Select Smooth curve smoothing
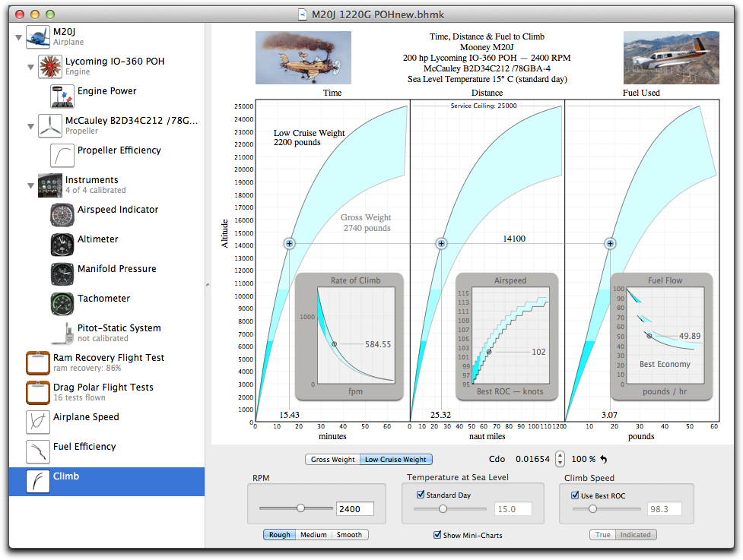Image resolution: width=743 pixels, height=560 pixels. click(349, 534)
